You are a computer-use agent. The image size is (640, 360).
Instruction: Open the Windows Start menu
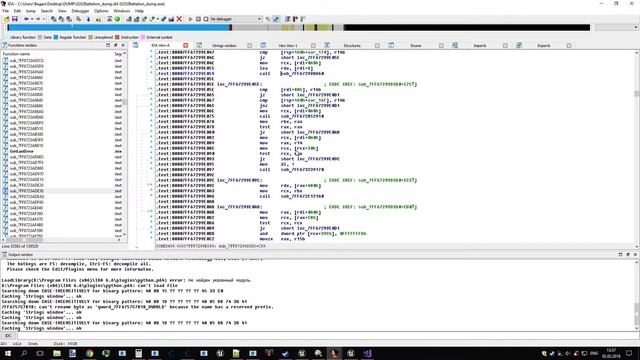[8, 353]
